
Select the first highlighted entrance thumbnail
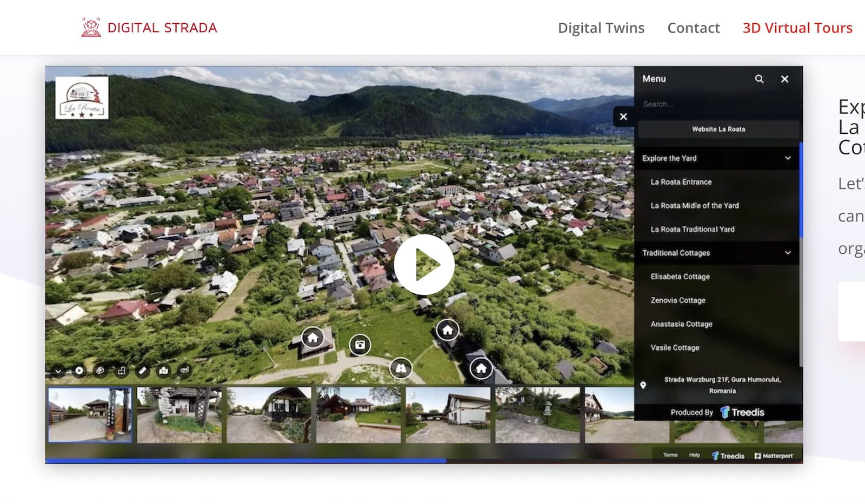coord(90,415)
